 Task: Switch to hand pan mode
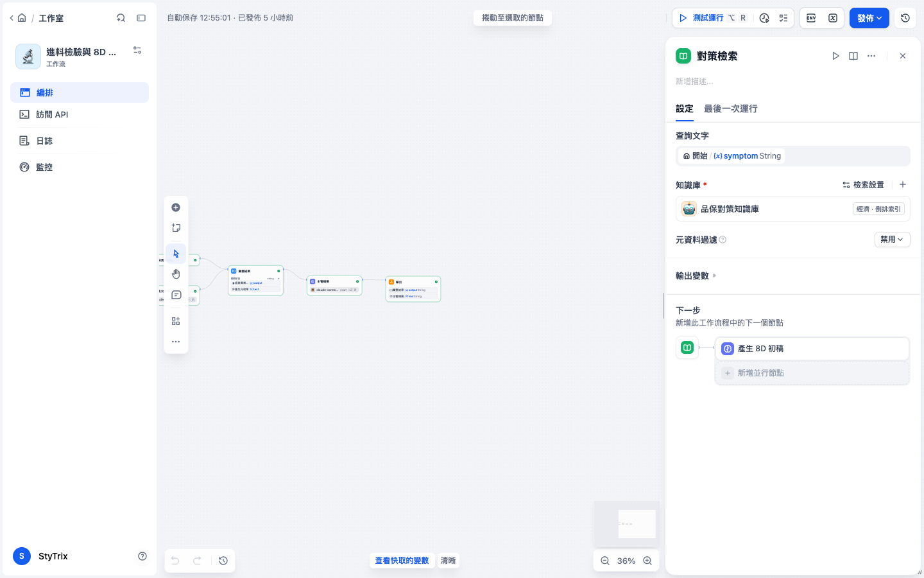tap(176, 274)
